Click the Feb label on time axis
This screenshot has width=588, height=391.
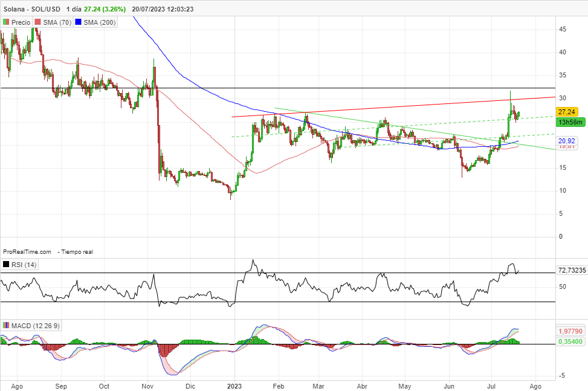[279, 386]
